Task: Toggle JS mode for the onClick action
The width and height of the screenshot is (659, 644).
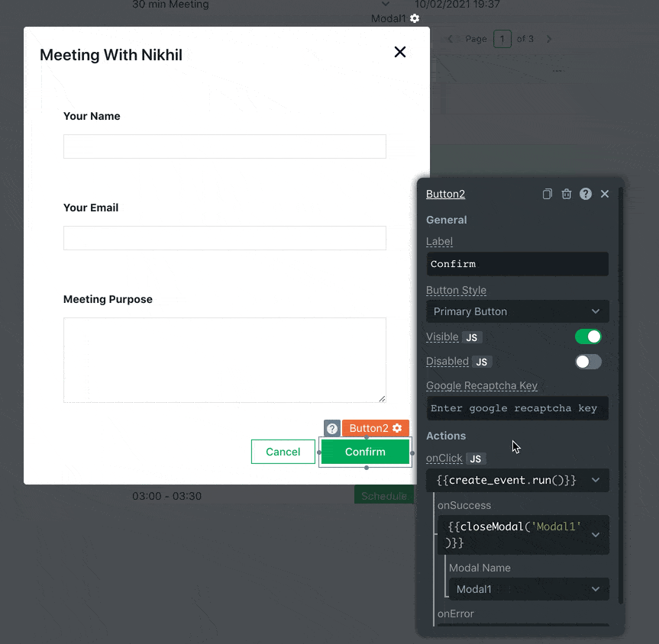Action: tap(475, 459)
